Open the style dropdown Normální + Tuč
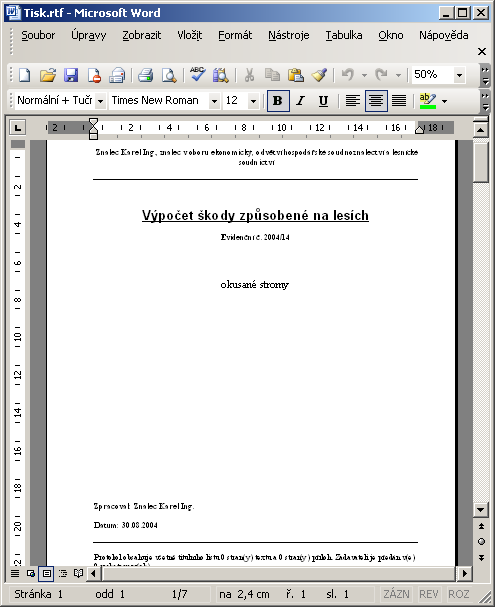495x607 pixels. 100,101
